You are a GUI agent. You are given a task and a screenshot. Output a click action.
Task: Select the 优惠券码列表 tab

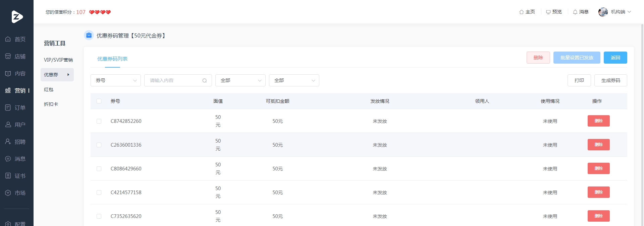tap(112, 59)
